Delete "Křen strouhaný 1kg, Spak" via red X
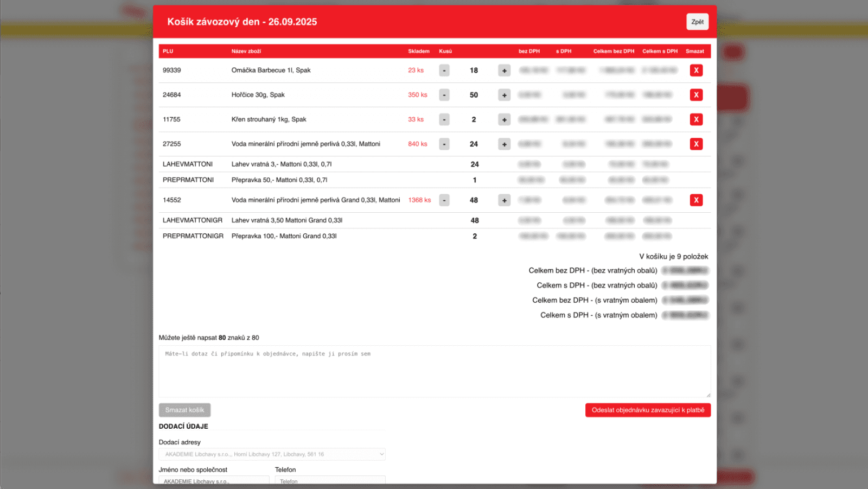 tap(696, 119)
